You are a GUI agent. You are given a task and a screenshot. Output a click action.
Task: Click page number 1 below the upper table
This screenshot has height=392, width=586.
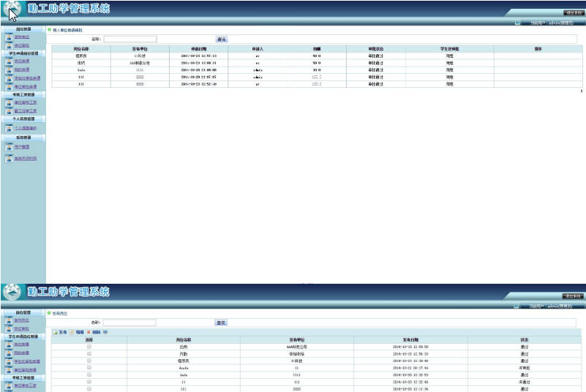581,91
